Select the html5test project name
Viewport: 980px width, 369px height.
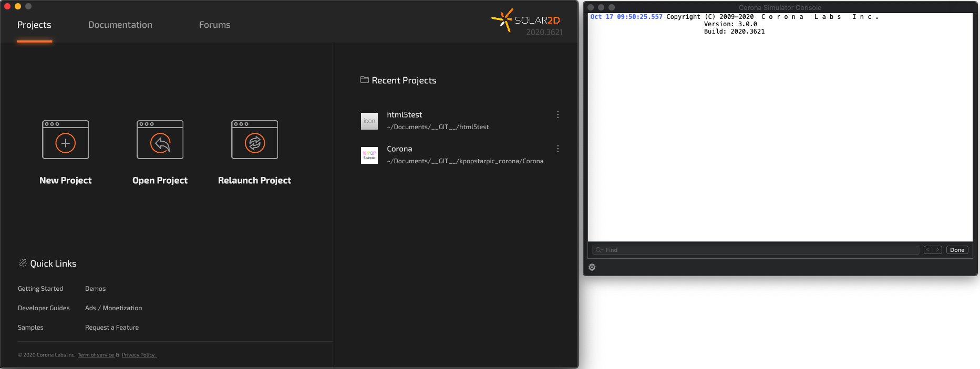tap(405, 114)
